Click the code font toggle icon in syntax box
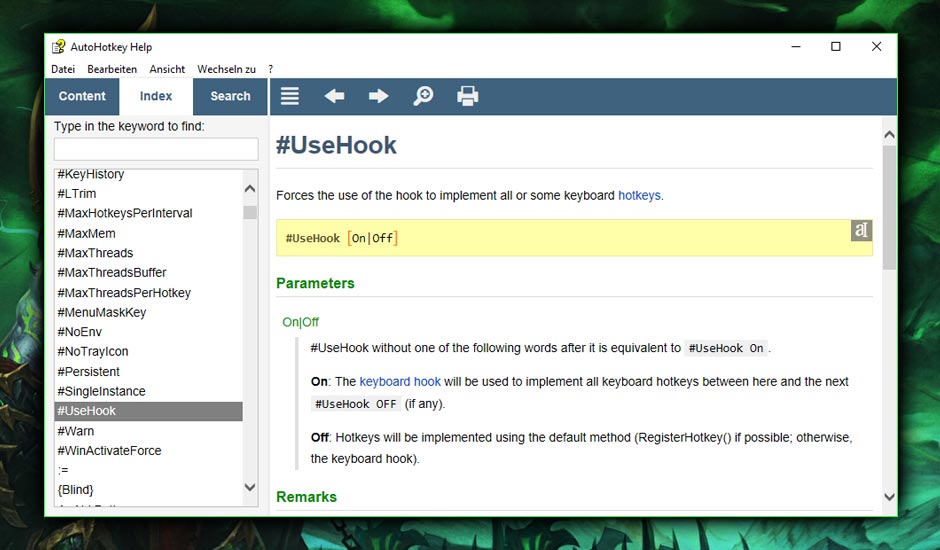940x550 pixels. click(861, 231)
